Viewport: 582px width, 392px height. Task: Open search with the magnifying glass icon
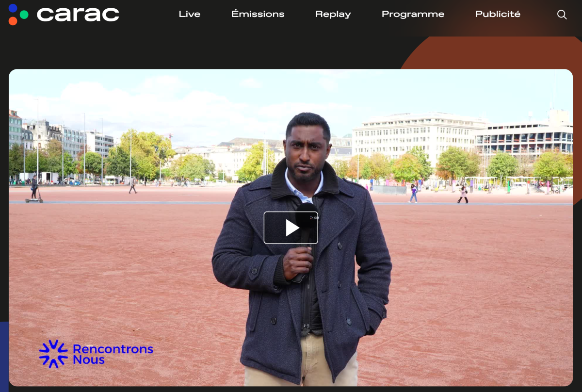(x=562, y=15)
